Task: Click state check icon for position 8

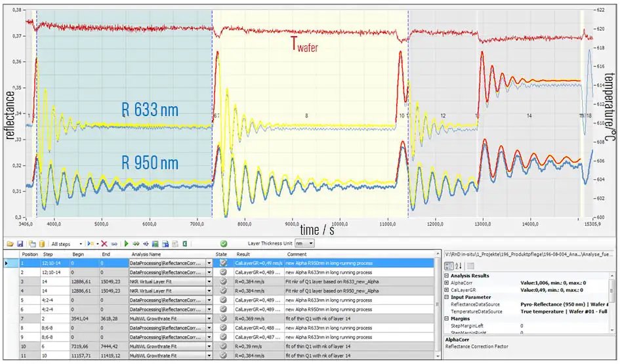Action: click(x=223, y=328)
